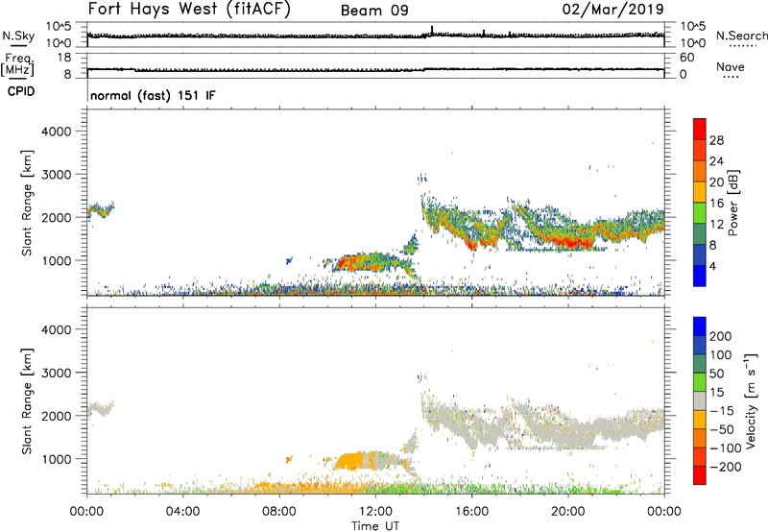Click the '28' power colorbar tick value

pos(716,140)
